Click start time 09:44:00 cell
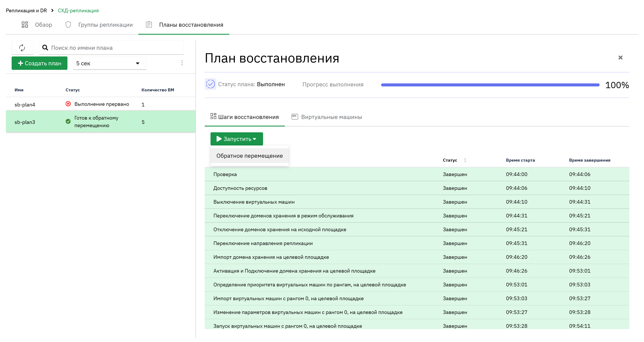This screenshot has width=644, height=342. pos(516,174)
